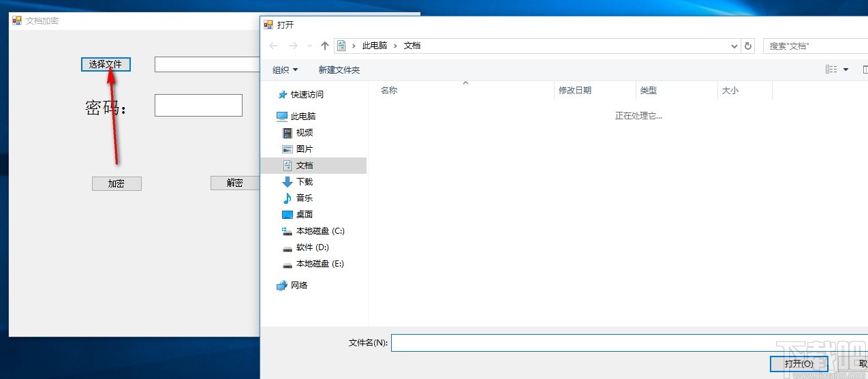The image size is (868, 379).
Task: Click the 打开 dialog title bar icon
Action: 268,25
